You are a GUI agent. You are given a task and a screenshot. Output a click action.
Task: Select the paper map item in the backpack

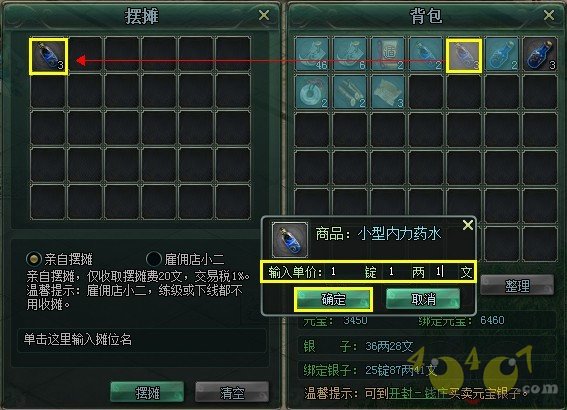click(388, 92)
